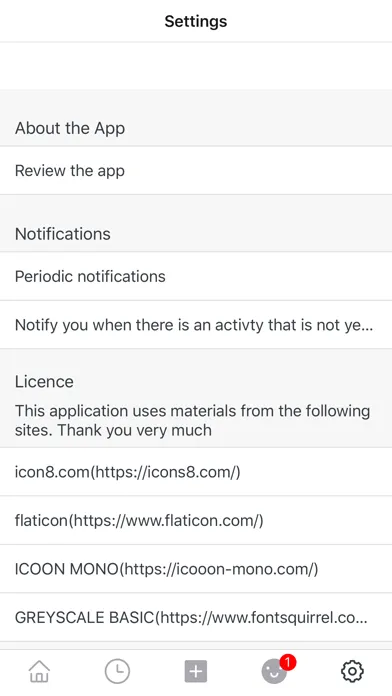Image resolution: width=392 pixels, height=696 pixels.
Task: Open the smiley face tab
Action: tap(274, 672)
